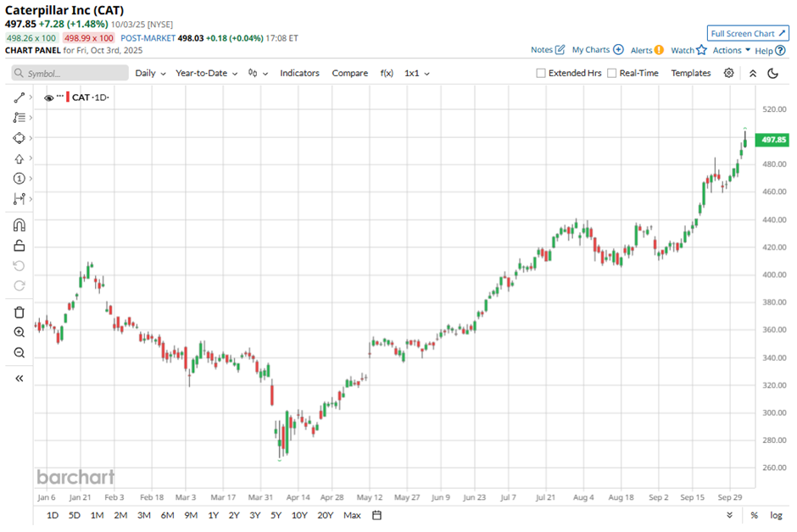Switch to dark mode moon icon
This screenshot has height=532, width=797.
click(773, 73)
